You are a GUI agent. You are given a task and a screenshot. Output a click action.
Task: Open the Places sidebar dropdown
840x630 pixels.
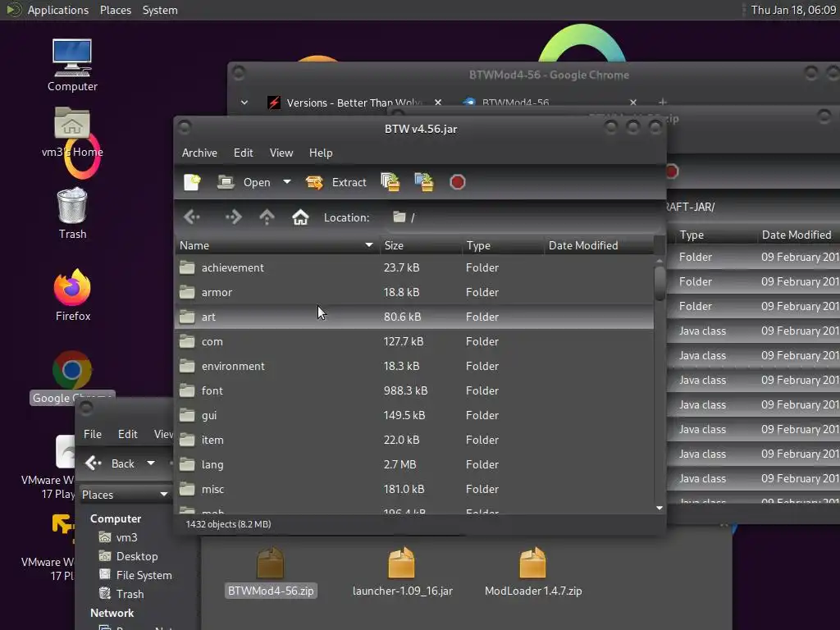point(125,495)
